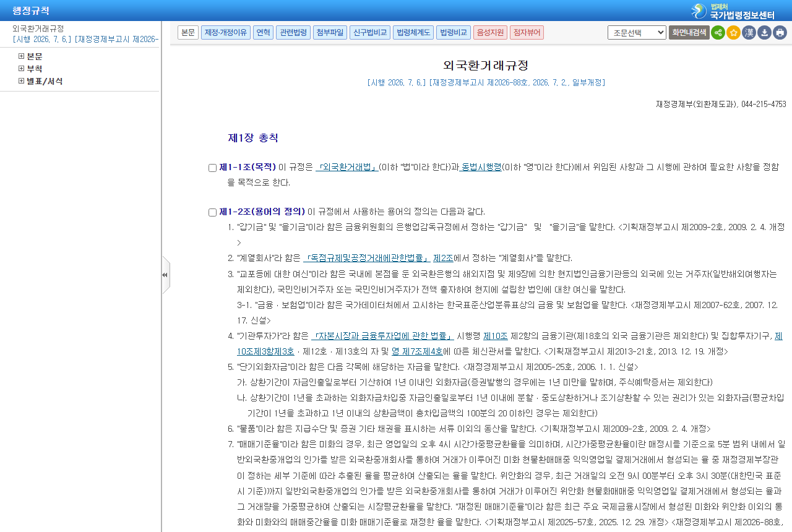The image size is (792, 532).
Task: Click the 점자뷰어 button
Action: tap(527, 32)
